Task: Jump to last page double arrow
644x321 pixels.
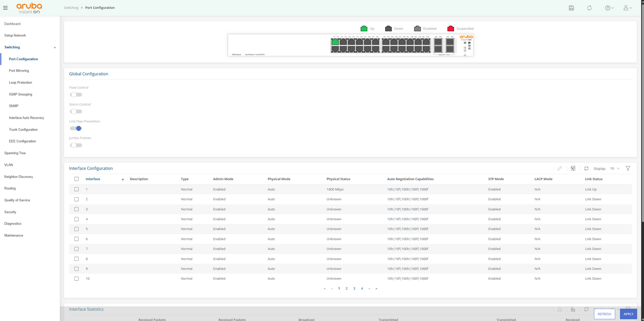Action: 376,288
